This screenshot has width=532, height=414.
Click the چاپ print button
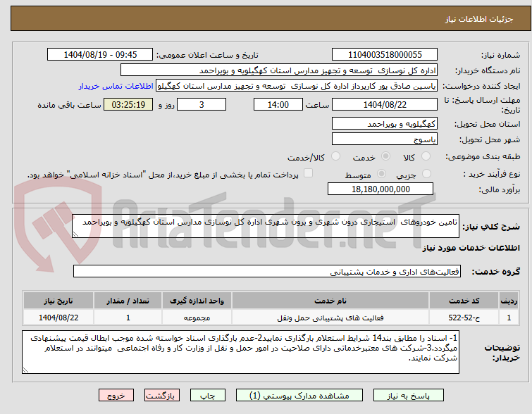coord(208,396)
